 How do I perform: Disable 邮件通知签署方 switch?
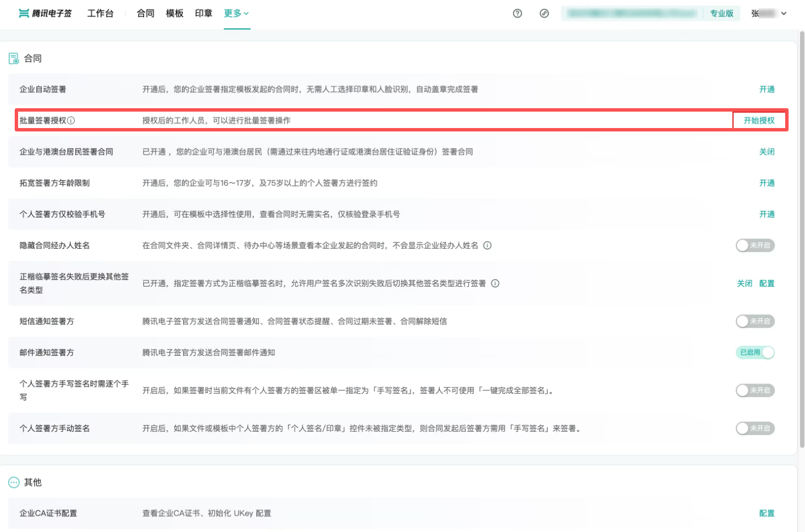tap(755, 352)
